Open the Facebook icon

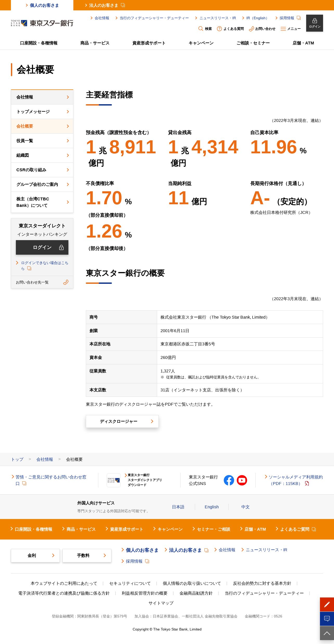[x=229, y=480]
